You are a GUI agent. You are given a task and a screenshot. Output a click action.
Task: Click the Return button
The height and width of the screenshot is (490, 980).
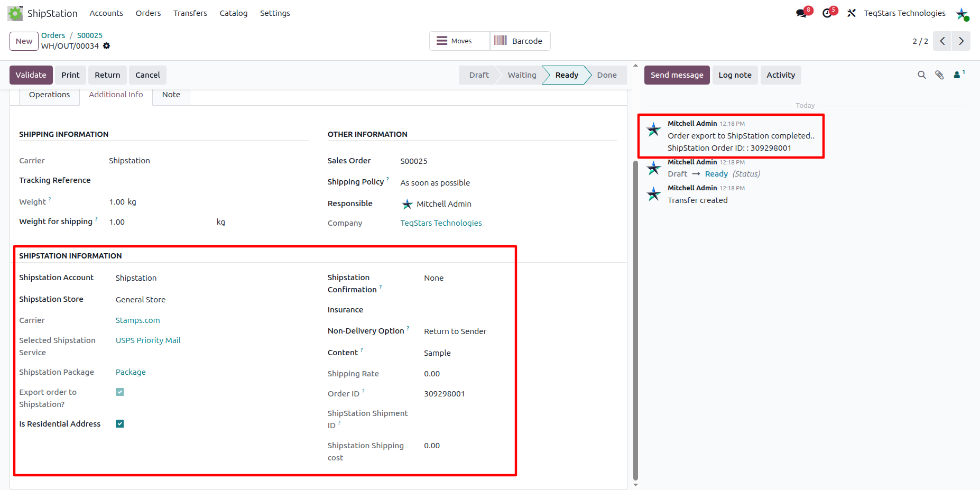[x=107, y=75]
